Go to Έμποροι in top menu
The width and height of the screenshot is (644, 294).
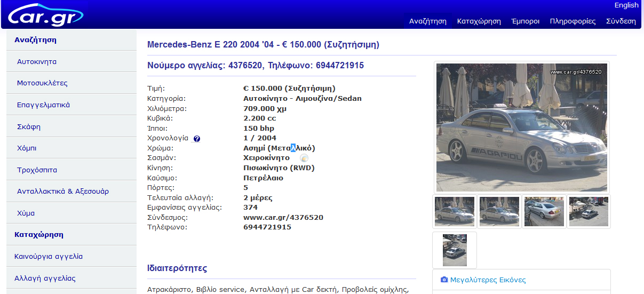tap(525, 21)
